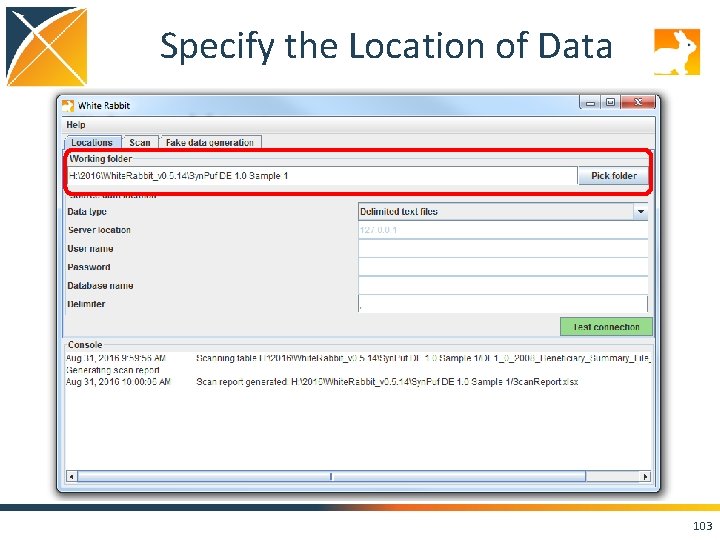Click the Console panel label

tap(85, 345)
